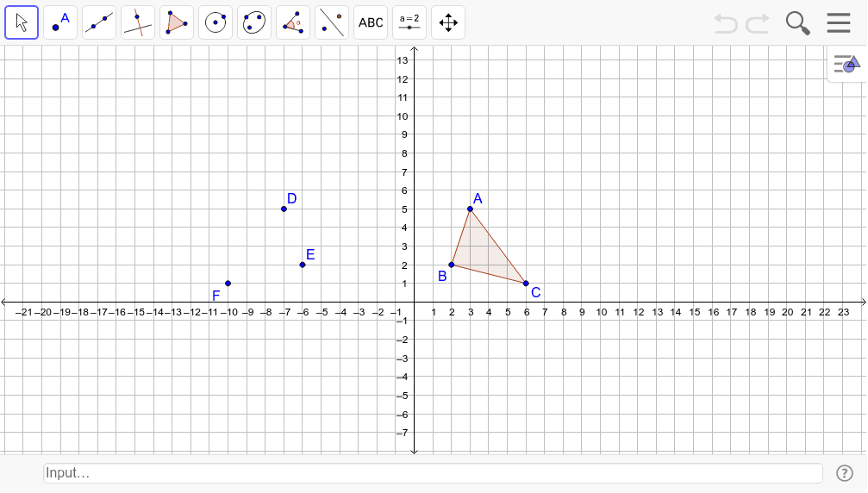Click label A near the triangle
The width and height of the screenshot is (868, 493).
478,198
